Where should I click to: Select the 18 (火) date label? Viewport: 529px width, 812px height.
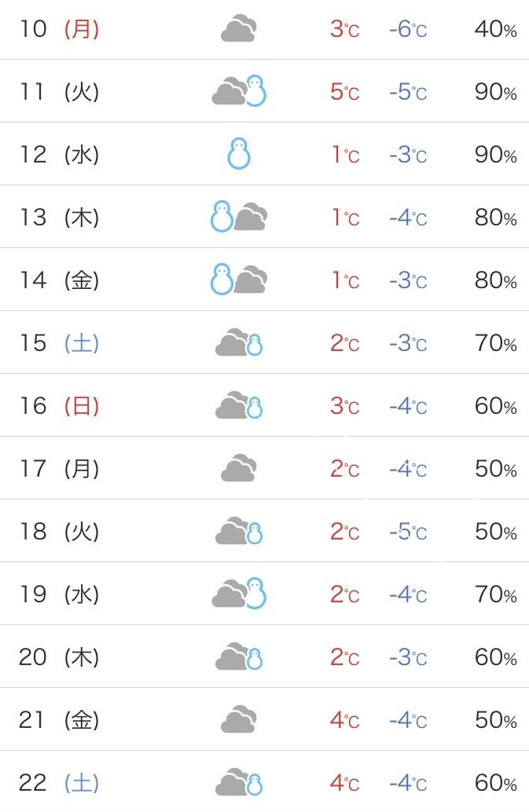(59, 532)
